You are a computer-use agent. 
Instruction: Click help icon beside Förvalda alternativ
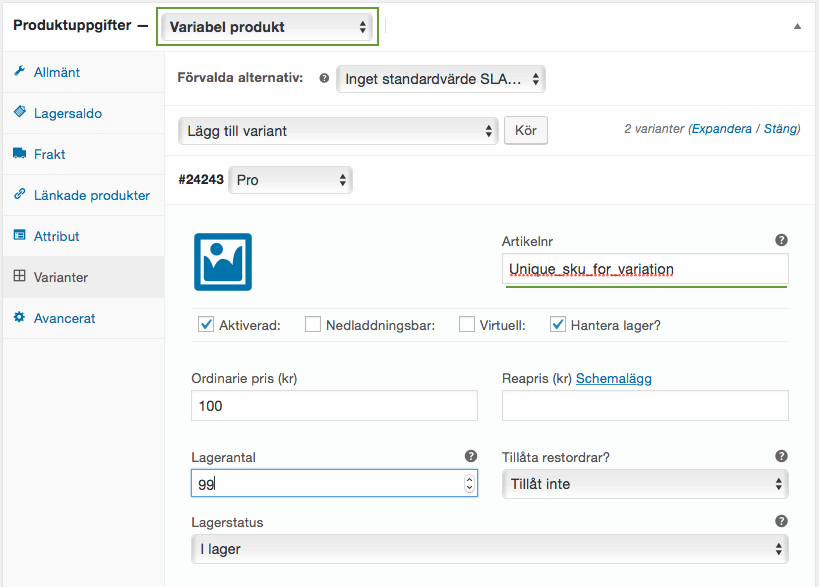[324, 78]
